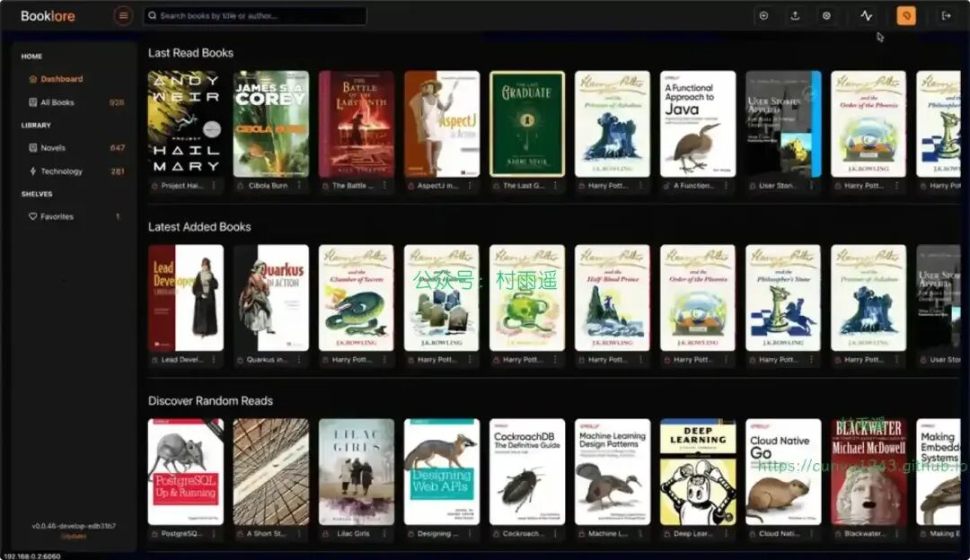Open the upload book icon in top bar

point(795,16)
